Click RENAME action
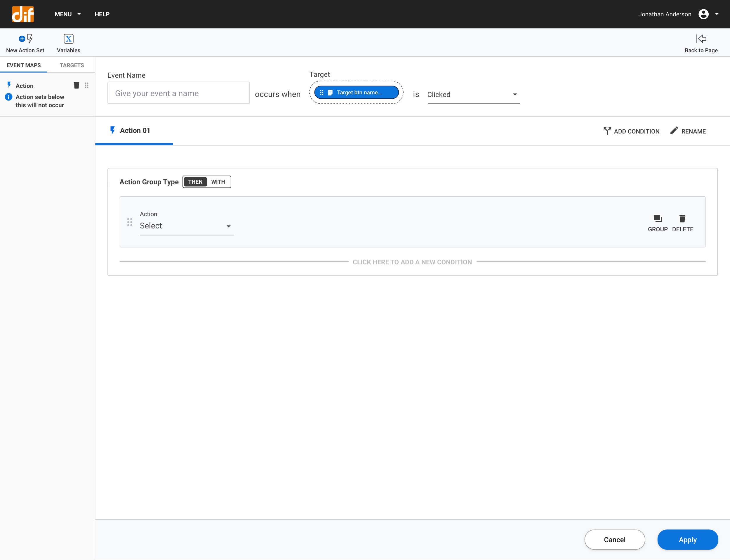 pyautogui.click(x=688, y=131)
